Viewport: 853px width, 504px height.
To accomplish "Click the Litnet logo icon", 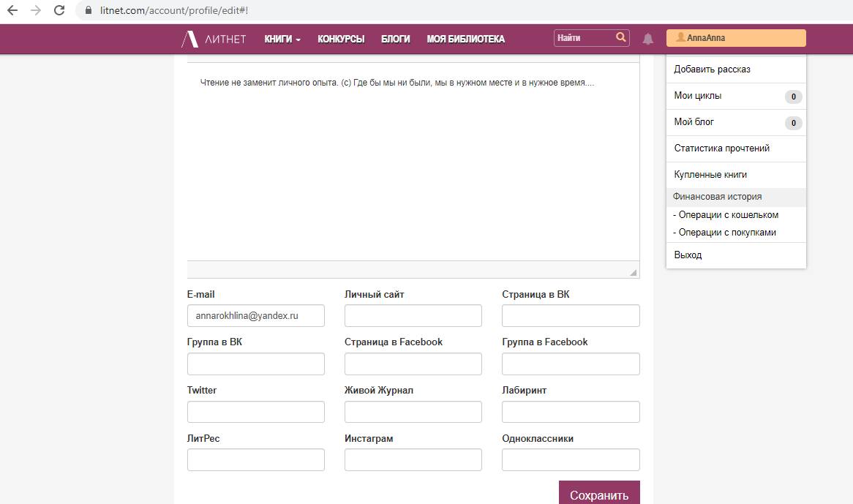I will [189, 40].
